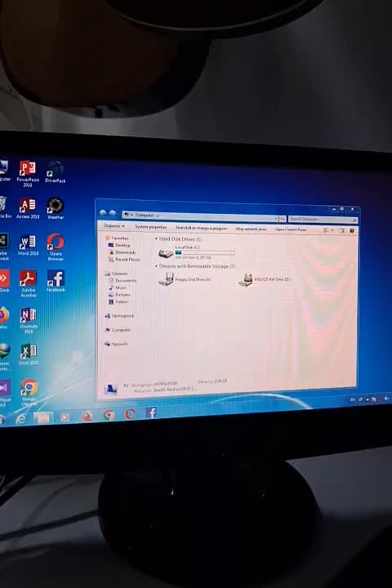
Task: Open the PowerPoint 2016 desktop shortcut
Action: tap(28, 174)
